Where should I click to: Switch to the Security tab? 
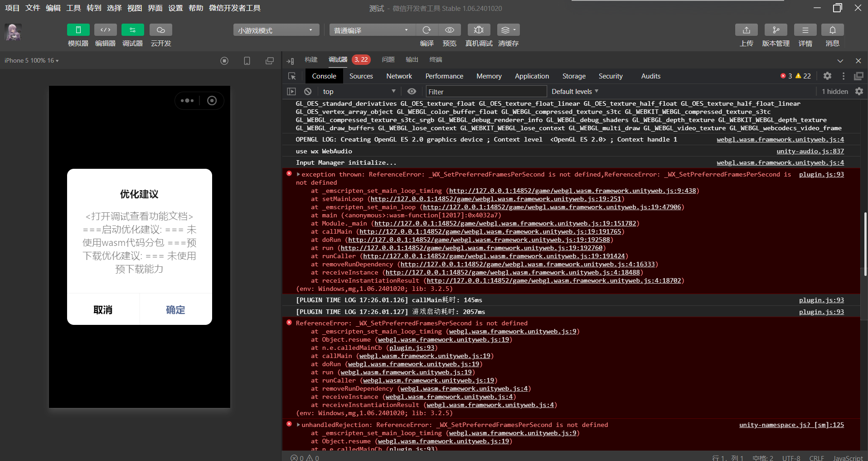(611, 76)
